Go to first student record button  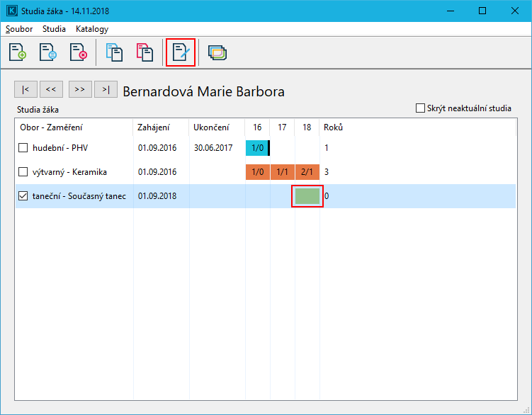coord(26,89)
